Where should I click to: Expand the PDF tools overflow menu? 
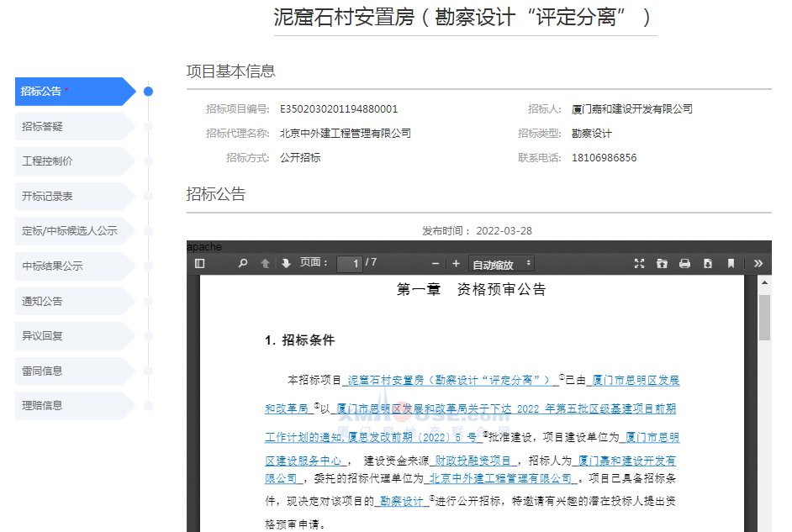758,264
